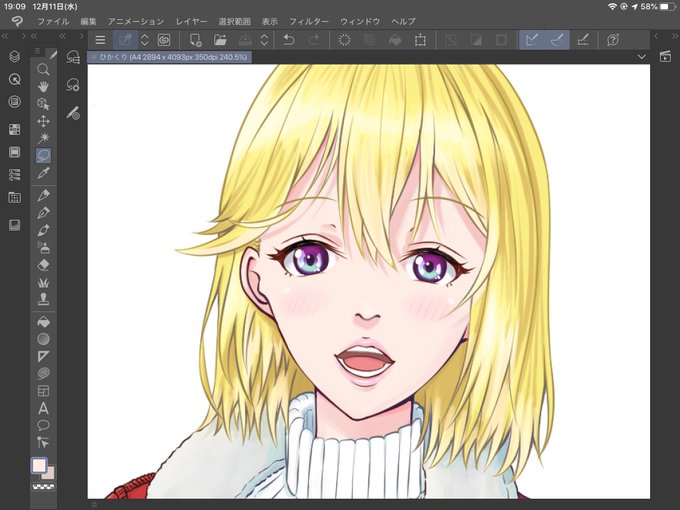The width and height of the screenshot is (680, 510).
Task: Open the アニメーション menu
Action: (x=136, y=21)
